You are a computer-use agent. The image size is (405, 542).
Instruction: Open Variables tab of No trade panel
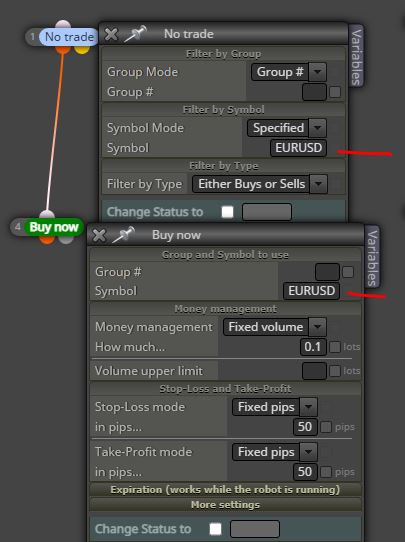click(356, 57)
